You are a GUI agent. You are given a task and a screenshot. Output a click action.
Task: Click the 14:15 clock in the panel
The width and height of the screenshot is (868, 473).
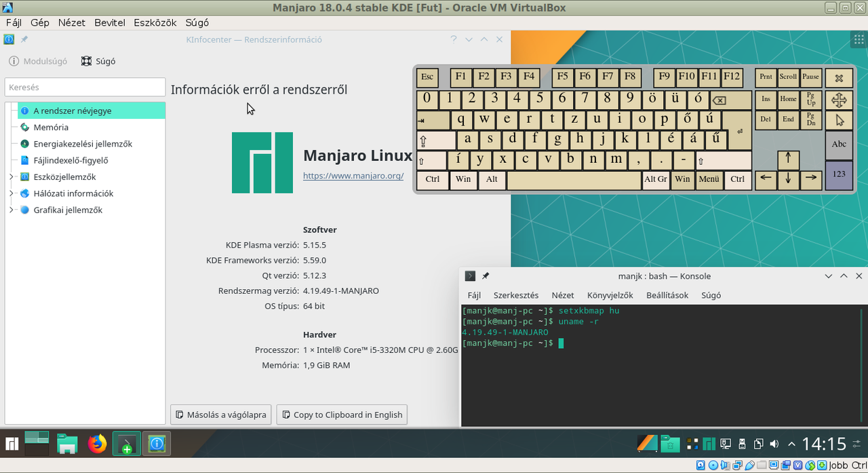pyautogui.click(x=824, y=444)
